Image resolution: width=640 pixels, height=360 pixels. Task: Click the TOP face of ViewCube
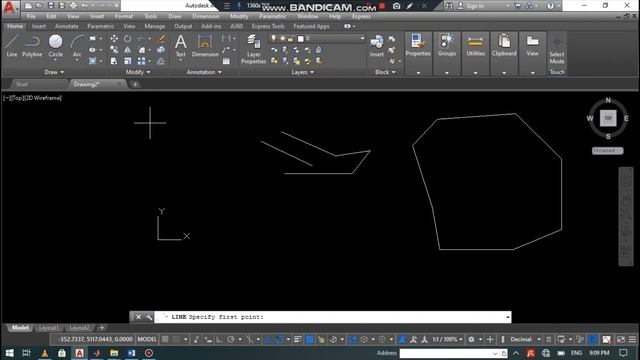[x=608, y=118]
